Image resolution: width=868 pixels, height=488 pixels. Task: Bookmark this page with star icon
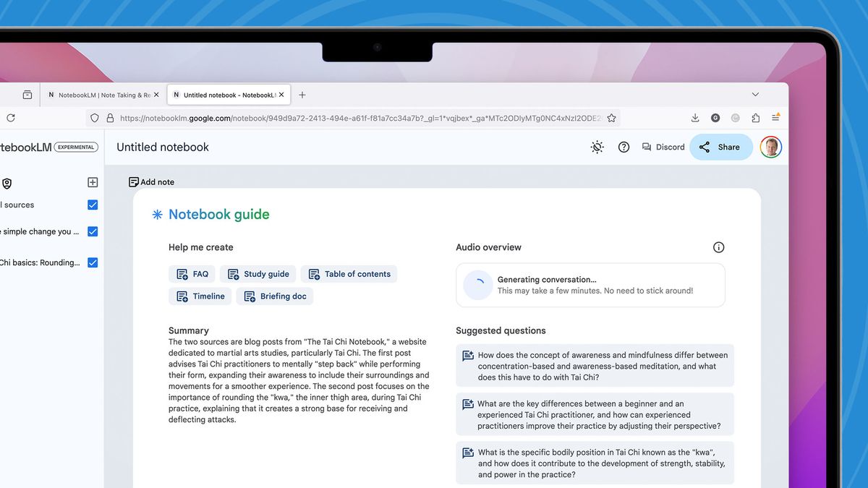tap(611, 118)
